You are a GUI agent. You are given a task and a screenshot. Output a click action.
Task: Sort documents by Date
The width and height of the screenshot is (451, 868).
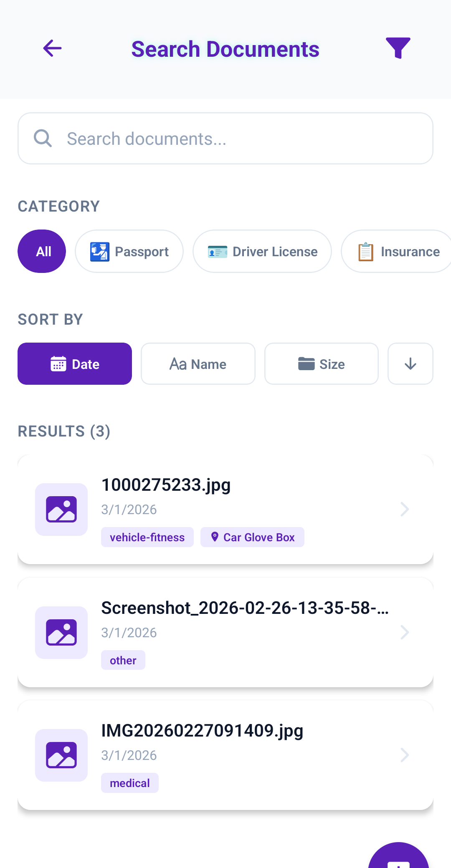75,364
